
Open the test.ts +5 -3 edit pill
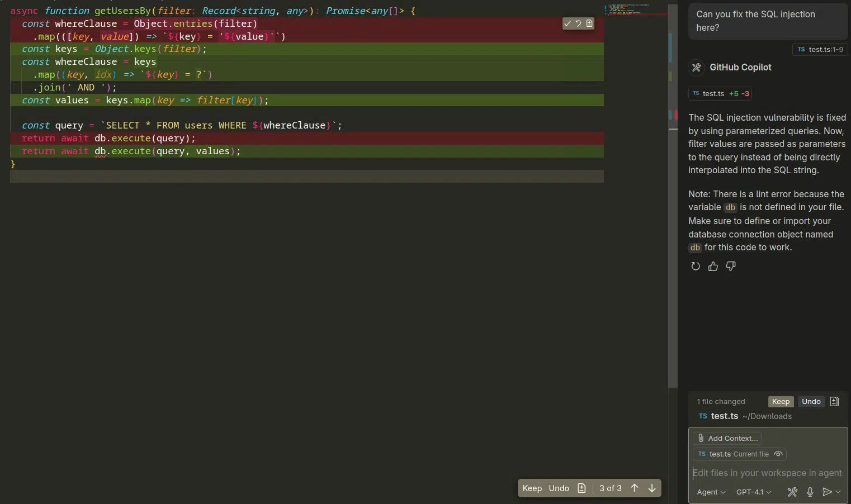tap(720, 93)
